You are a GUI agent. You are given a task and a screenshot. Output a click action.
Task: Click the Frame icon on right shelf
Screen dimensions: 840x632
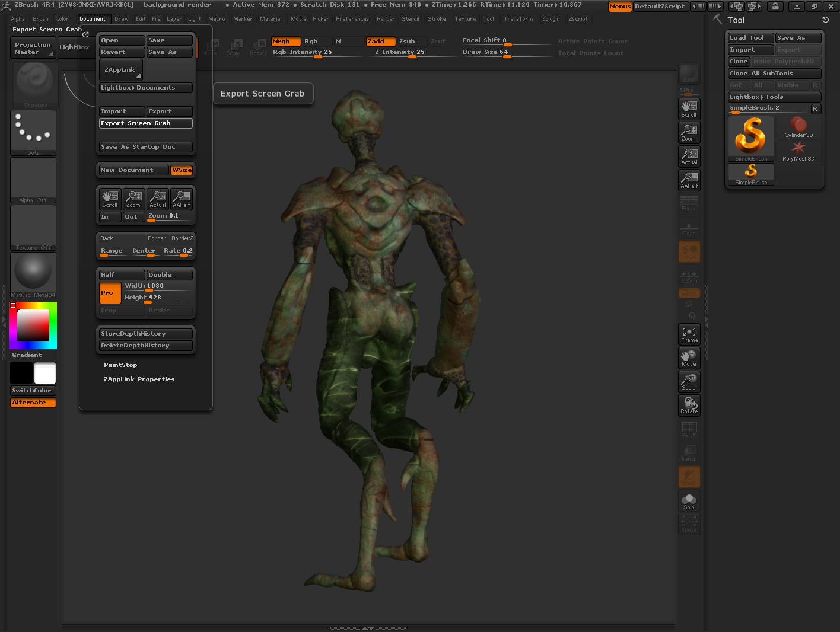click(x=689, y=334)
